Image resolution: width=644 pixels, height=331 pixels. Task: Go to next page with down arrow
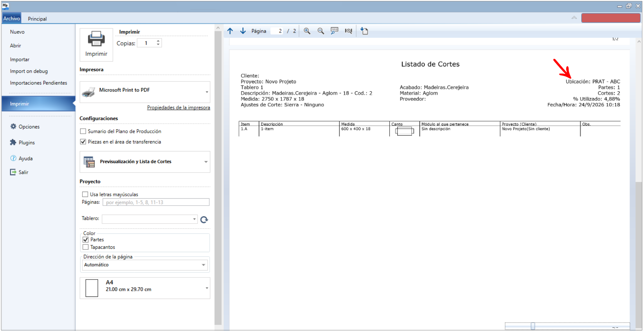[x=243, y=31]
